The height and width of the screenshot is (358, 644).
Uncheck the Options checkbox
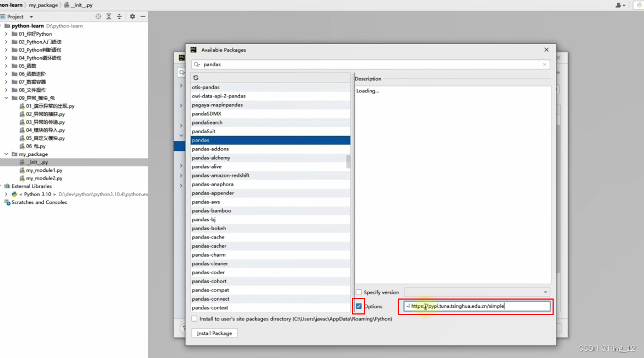point(359,306)
